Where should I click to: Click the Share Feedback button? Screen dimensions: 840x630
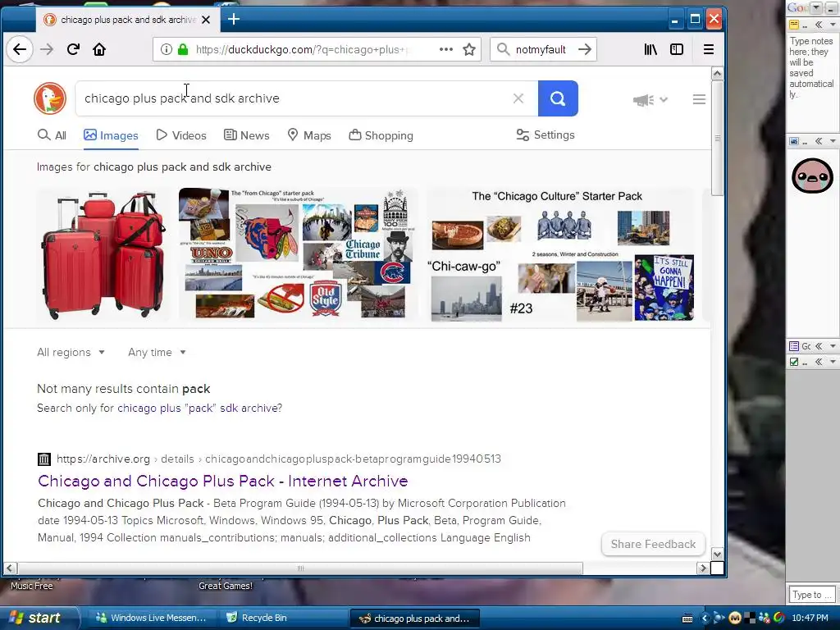click(x=653, y=545)
